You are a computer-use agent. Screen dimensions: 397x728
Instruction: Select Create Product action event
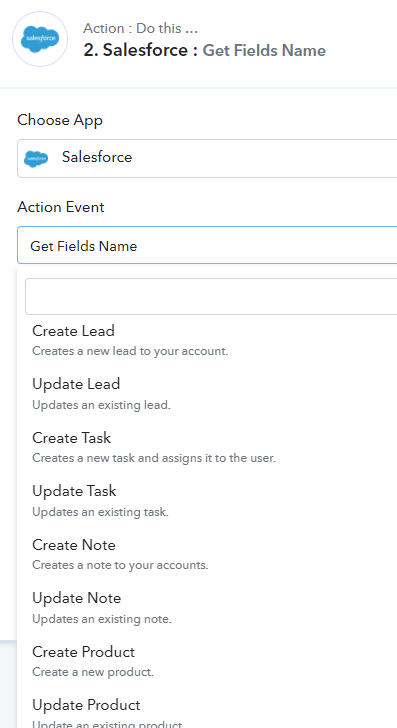pyautogui.click(x=207, y=661)
